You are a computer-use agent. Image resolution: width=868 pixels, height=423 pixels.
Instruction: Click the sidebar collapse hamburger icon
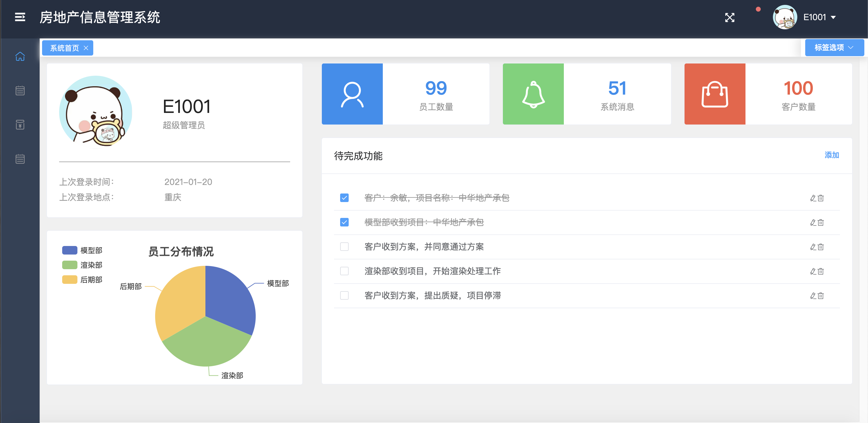[20, 17]
